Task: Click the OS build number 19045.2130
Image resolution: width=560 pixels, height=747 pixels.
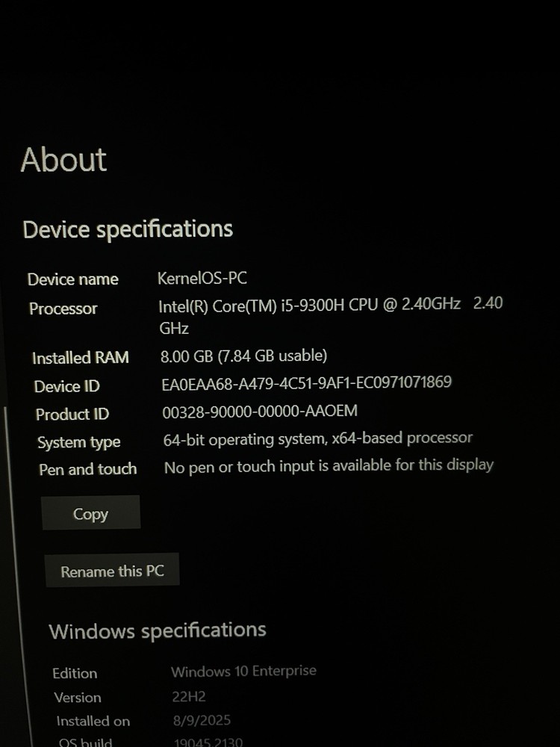Action: [x=208, y=742]
